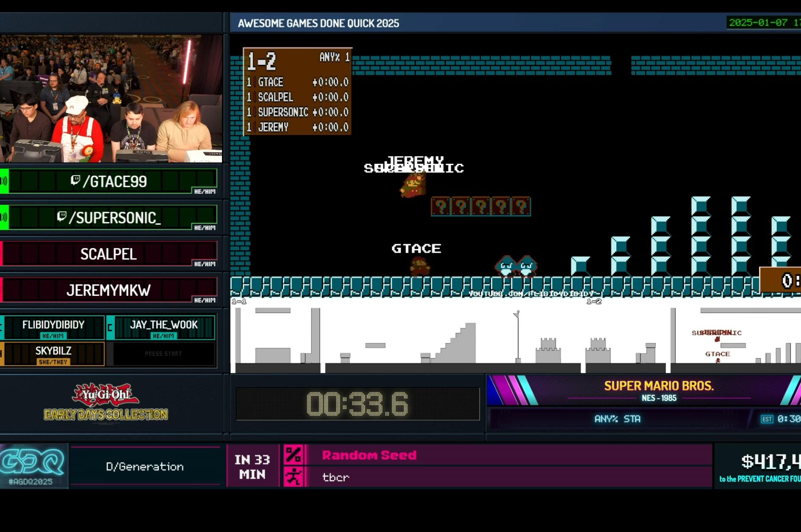Click the flagpole on the level minimap
The width and height of the screenshot is (801, 532).
tap(518, 337)
